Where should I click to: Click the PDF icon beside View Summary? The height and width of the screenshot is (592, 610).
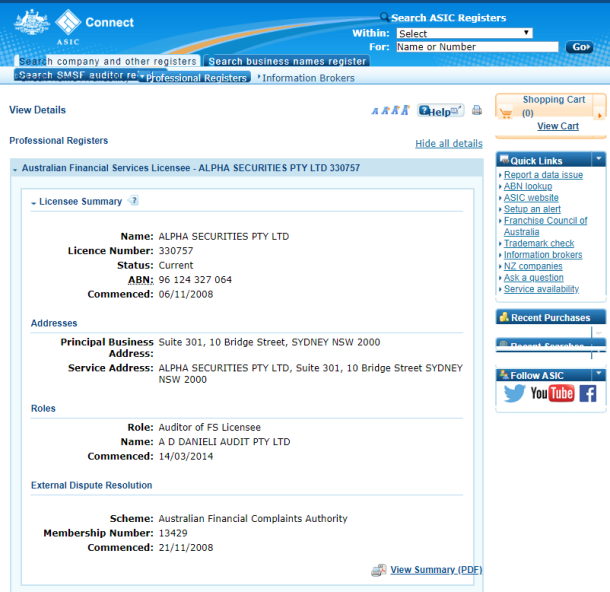(x=378, y=570)
